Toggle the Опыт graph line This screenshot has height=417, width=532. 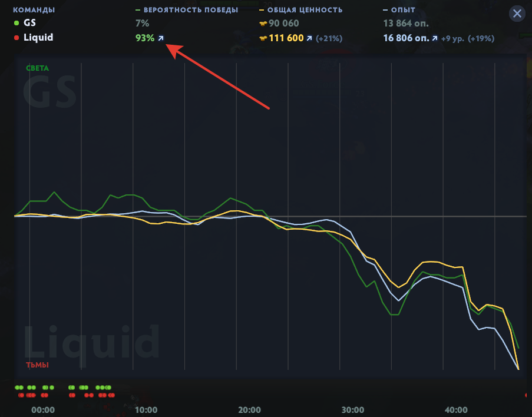399,10
